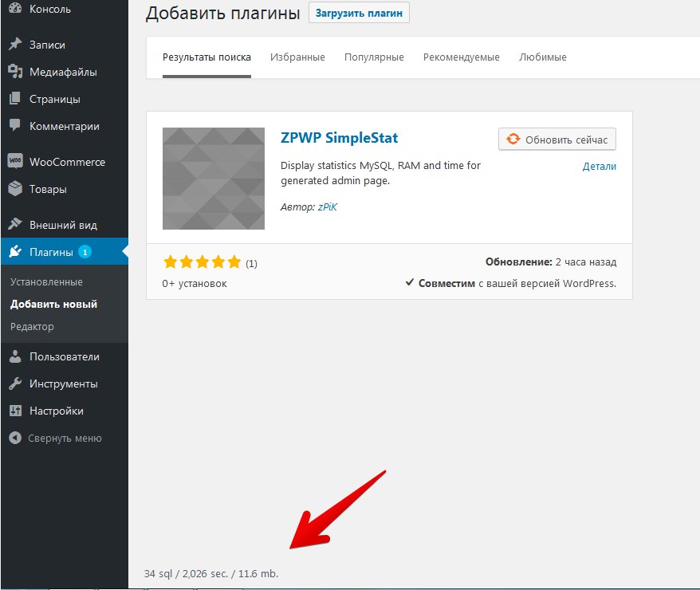Open the Консоль dashboard icon
Viewport: 700px width, 590px height.
point(15,8)
